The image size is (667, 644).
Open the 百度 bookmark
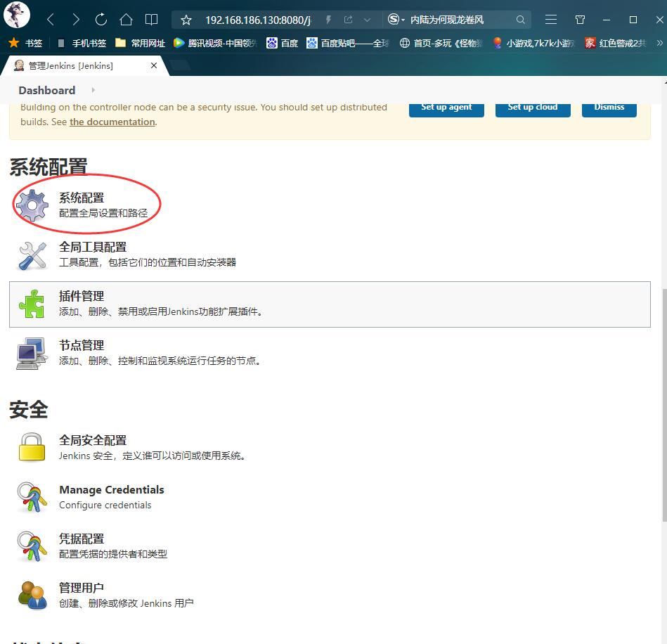(282, 43)
